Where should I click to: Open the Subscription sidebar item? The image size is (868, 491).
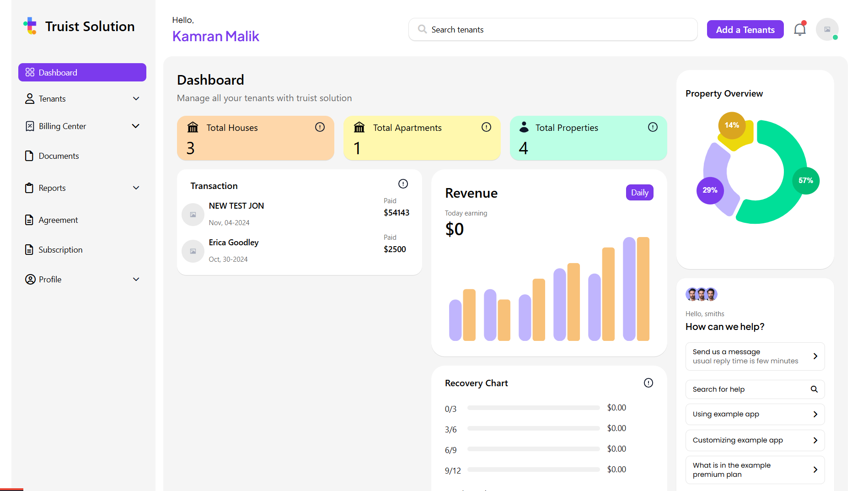[60, 250]
